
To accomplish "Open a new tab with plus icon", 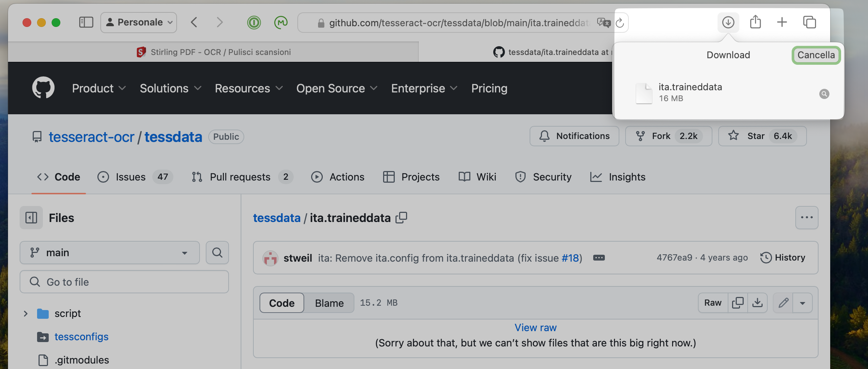I will pos(782,23).
